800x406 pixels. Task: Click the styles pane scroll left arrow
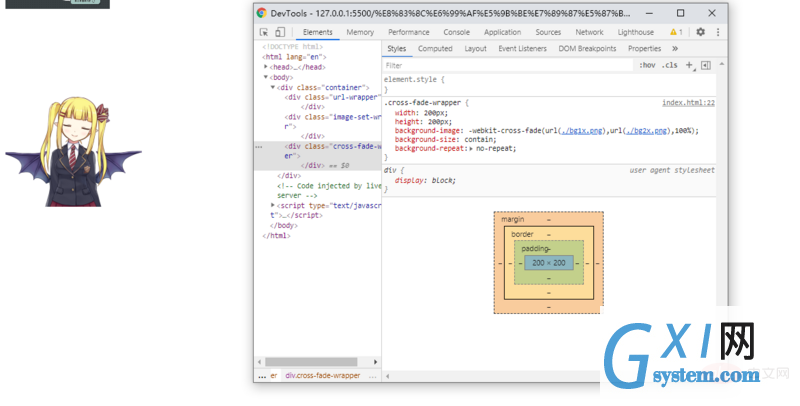[388, 376]
